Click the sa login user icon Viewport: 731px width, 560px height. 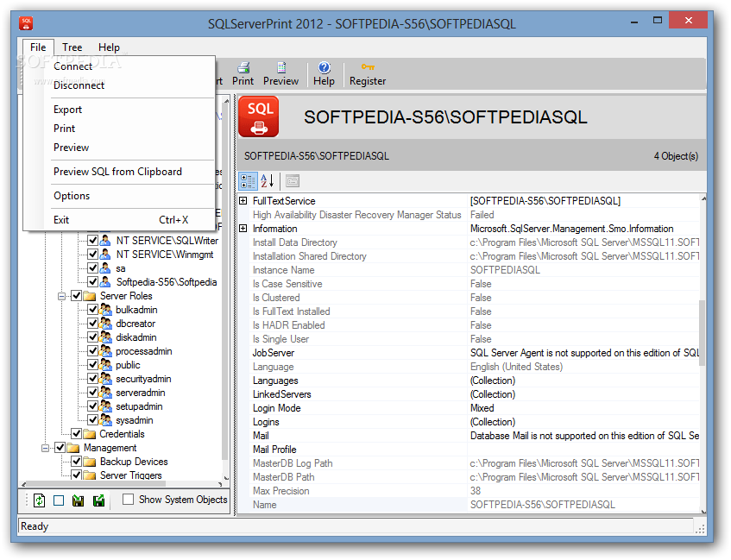pyautogui.click(x=105, y=268)
